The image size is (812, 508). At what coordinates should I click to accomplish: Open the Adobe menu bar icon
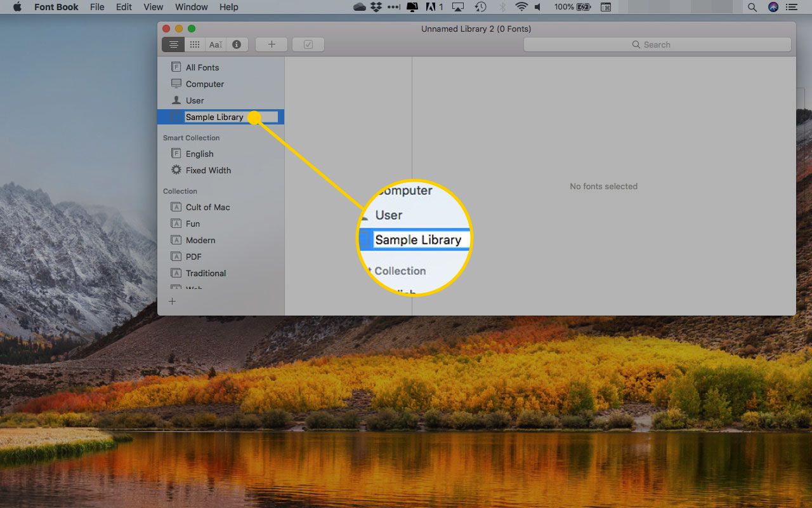tap(435, 7)
